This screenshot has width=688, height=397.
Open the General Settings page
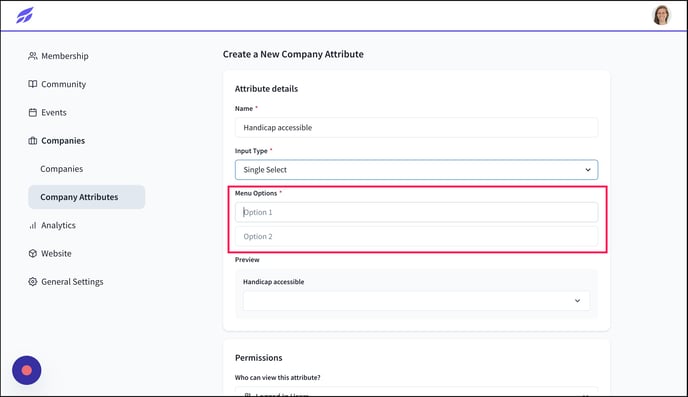point(72,282)
